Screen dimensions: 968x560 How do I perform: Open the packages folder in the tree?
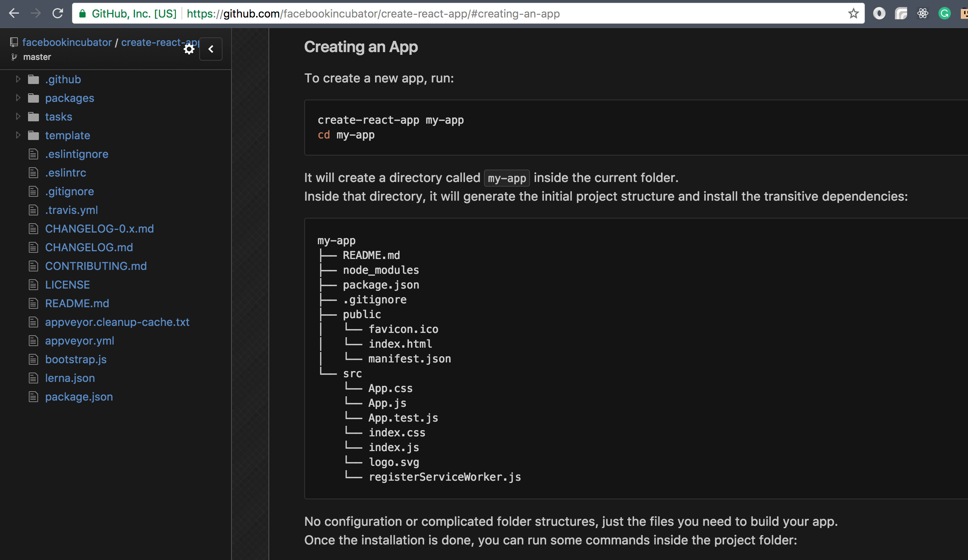[70, 98]
